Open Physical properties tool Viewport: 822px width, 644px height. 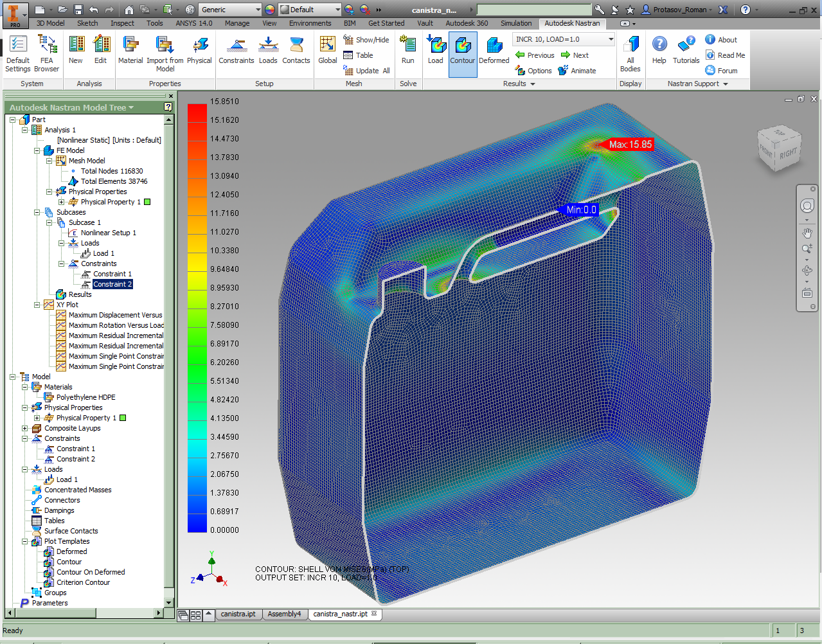pyautogui.click(x=199, y=50)
